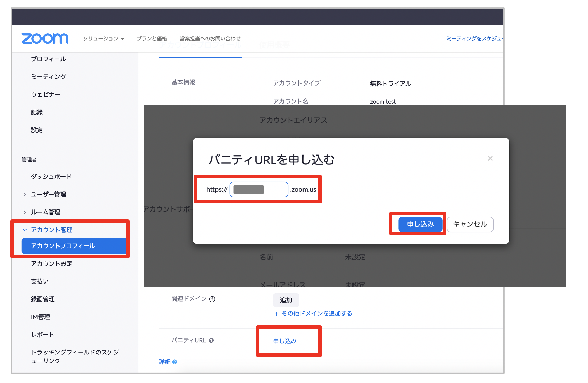Open IM管理 in the sidebar
Image resolution: width=588 pixels, height=383 pixels.
coord(40,317)
